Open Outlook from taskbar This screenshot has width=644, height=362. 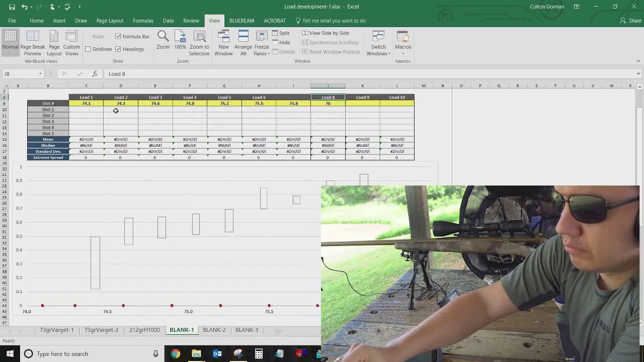[x=217, y=353]
